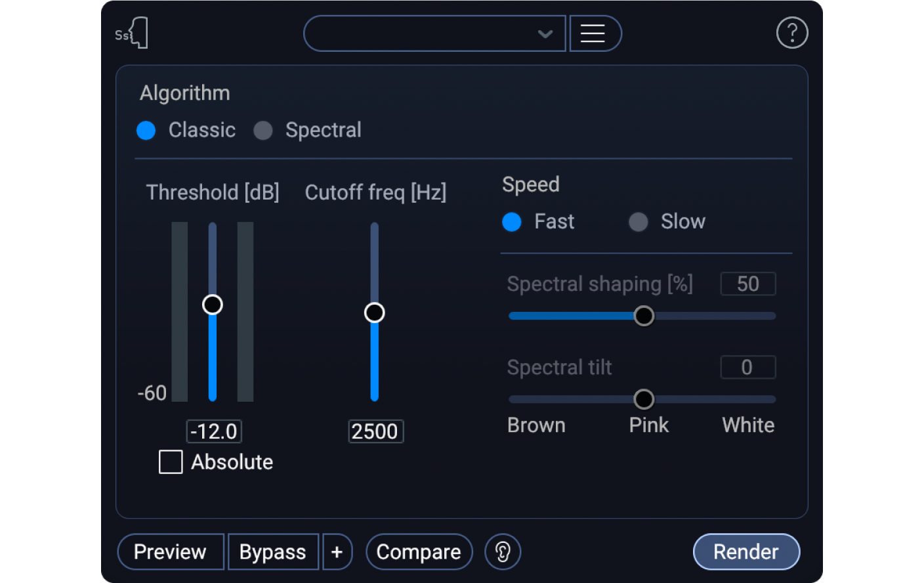Click the ear listen icon
924x583 pixels.
[503, 551]
